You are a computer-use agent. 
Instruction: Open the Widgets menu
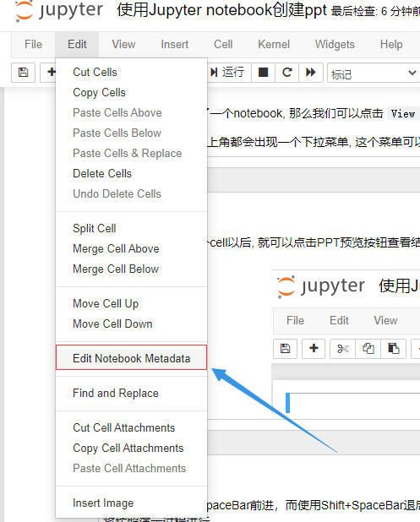point(335,44)
